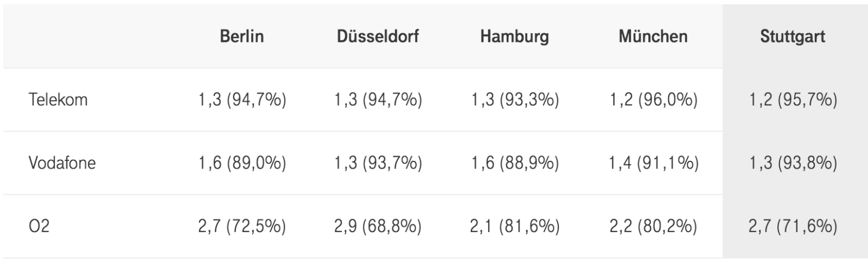
Task: Click O2's Berlin value 2,7 (72,5%)
Action: tap(242, 226)
